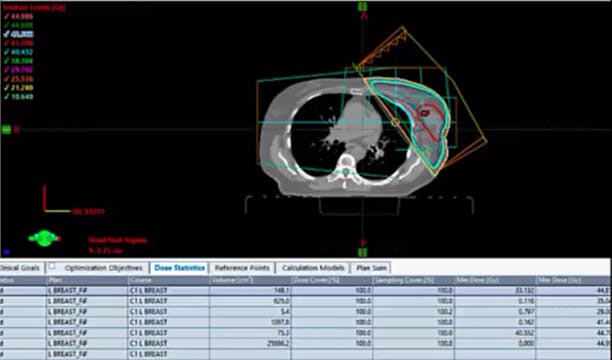This screenshot has height=360, width=612.
Task: Select the table row with volume 148.1
Action: 306,290
